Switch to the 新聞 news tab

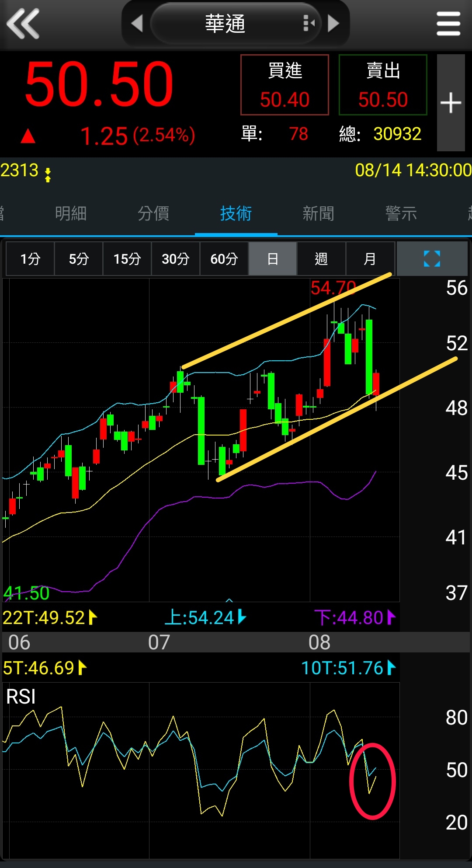[318, 214]
